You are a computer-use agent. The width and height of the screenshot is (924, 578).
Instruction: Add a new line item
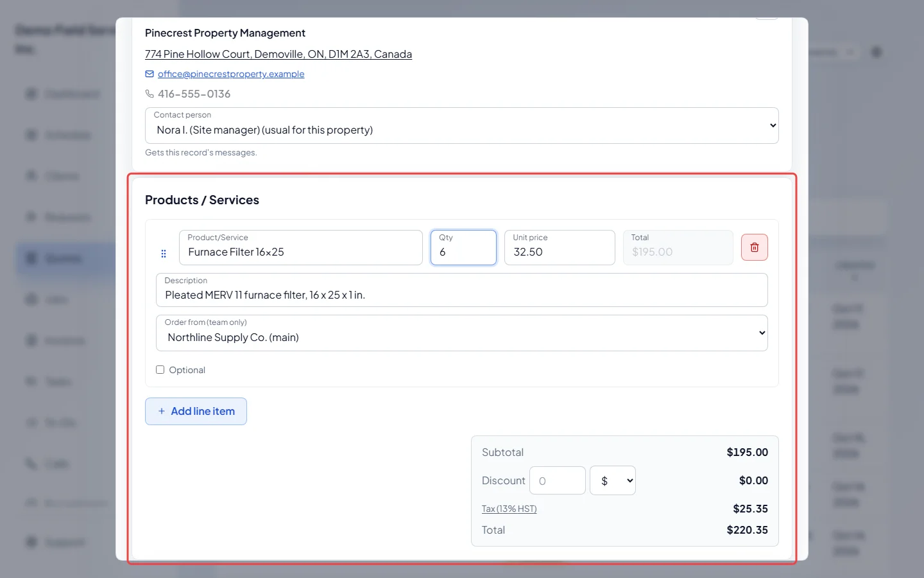196,411
